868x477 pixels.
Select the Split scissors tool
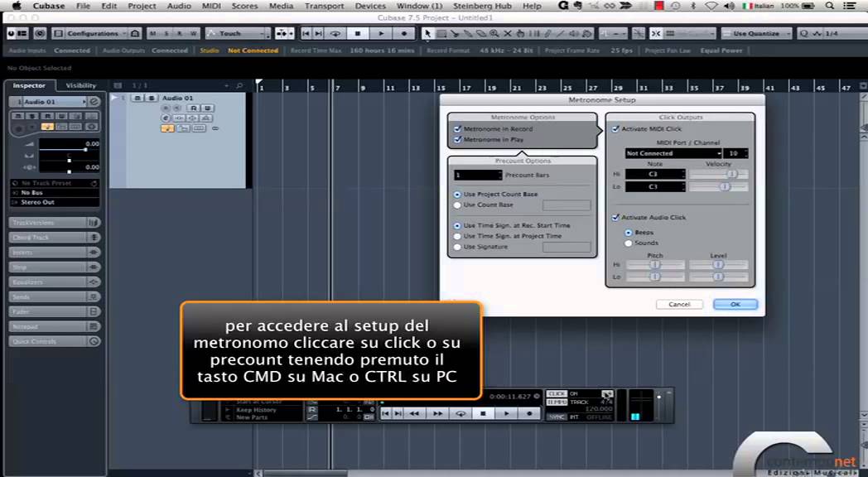click(455, 33)
